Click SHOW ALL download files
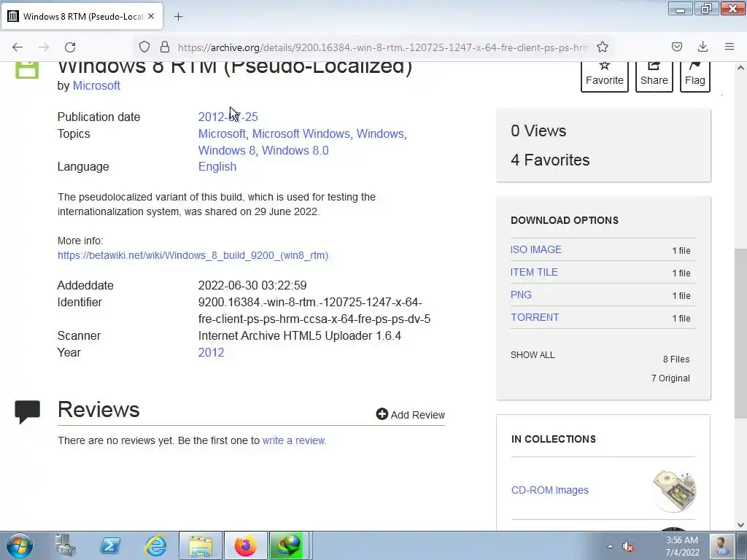The width and height of the screenshot is (747, 560). coord(533,355)
